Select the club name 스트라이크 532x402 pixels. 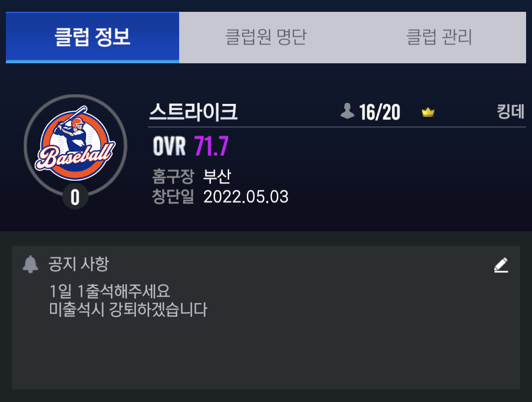[193, 112]
